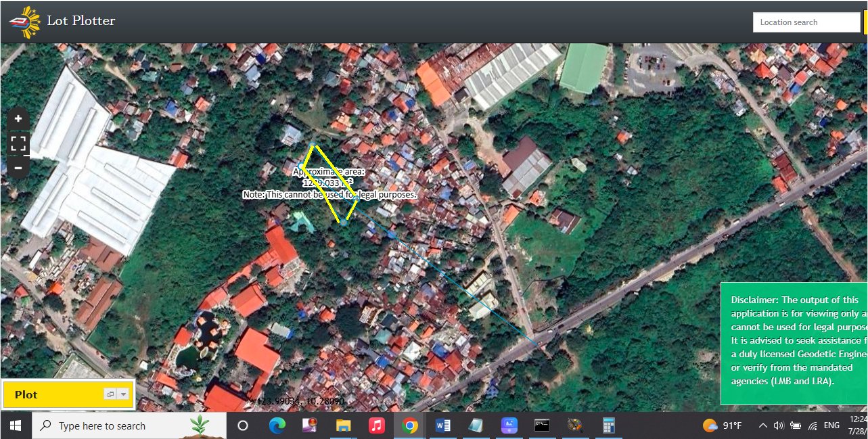868x439 pixels.
Task: Pop out the Plot panel window
Action: (110, 394)
